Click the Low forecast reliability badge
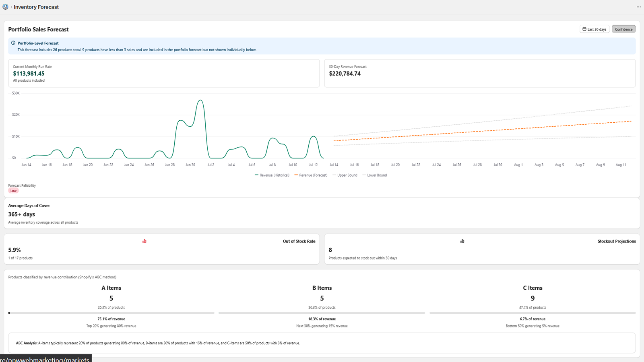Screen dimensions: 644x362 coord(13,191)
